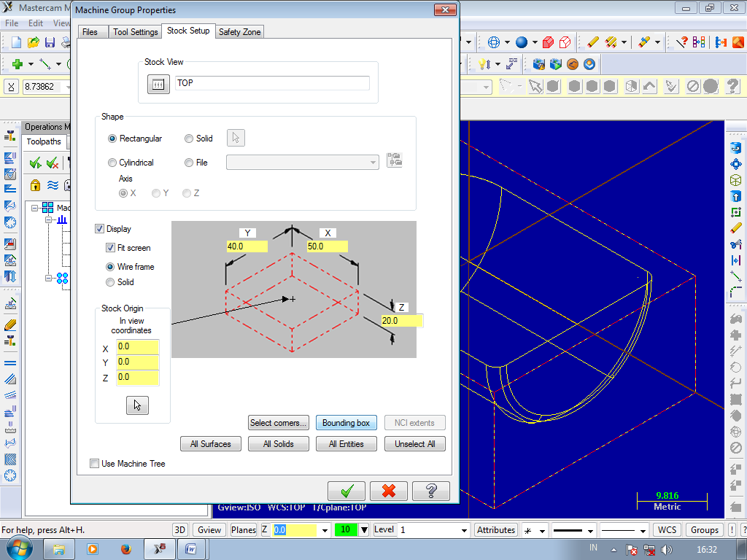Screen dimensions: 747x560
Task: Switch to the Safety Zone tab
Action: click(x=239, y=32)
